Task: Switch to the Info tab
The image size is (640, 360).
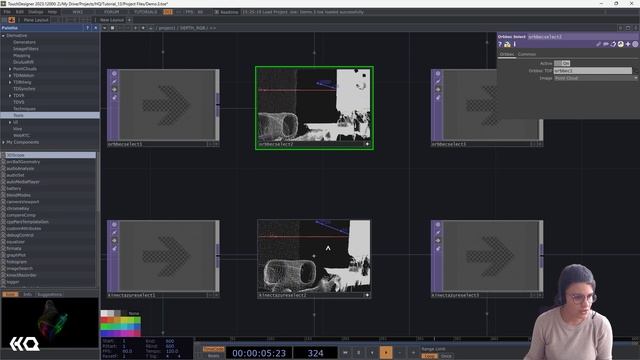Action: pos(27,294)
